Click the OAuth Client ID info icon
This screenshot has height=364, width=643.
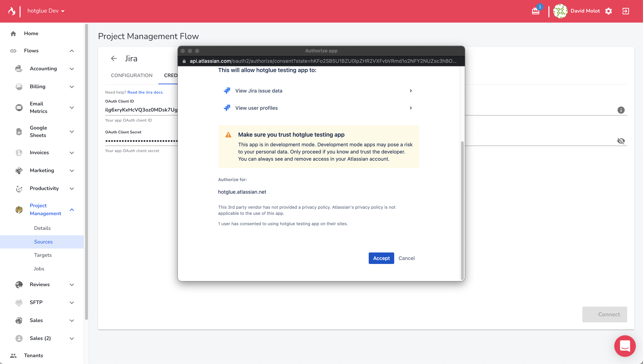(x=621, y=110)
